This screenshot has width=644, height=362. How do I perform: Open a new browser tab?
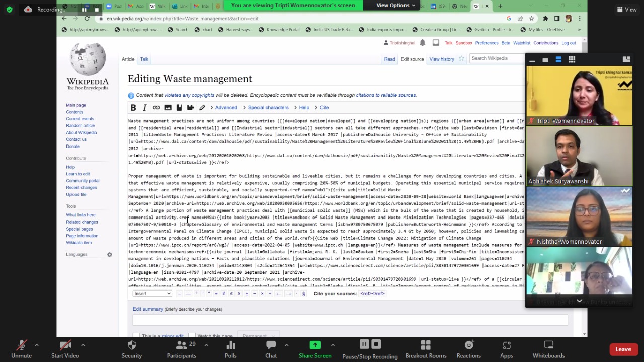(500, 6)
